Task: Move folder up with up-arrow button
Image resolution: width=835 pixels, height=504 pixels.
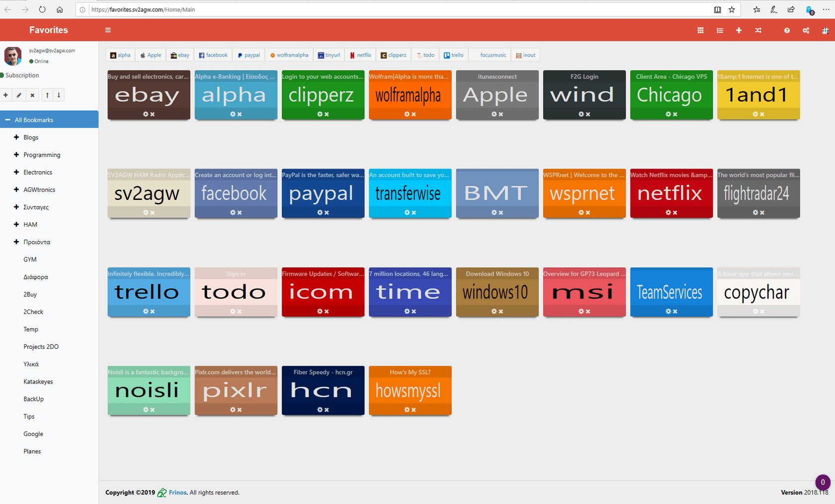Action: pos(47,95)
